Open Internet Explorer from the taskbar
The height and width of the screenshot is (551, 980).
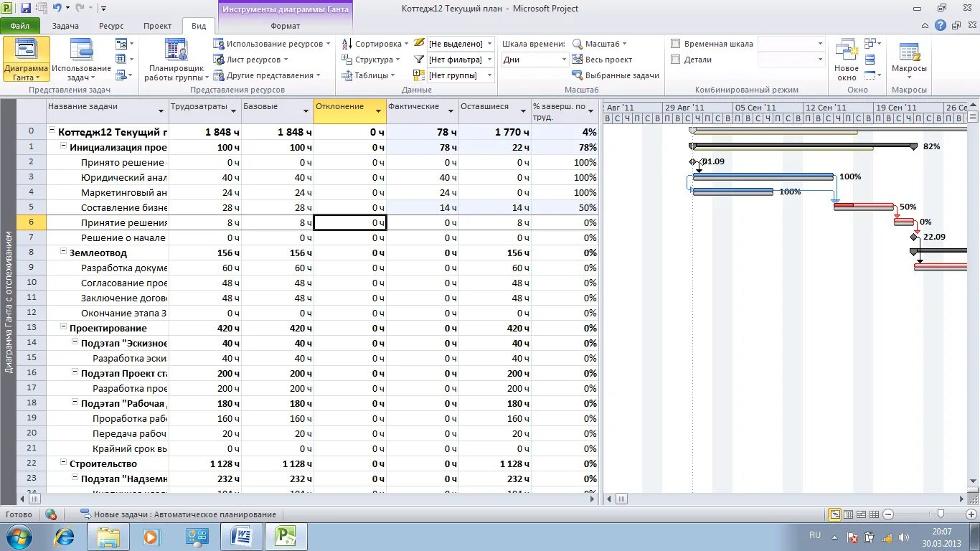click(65, 537)
